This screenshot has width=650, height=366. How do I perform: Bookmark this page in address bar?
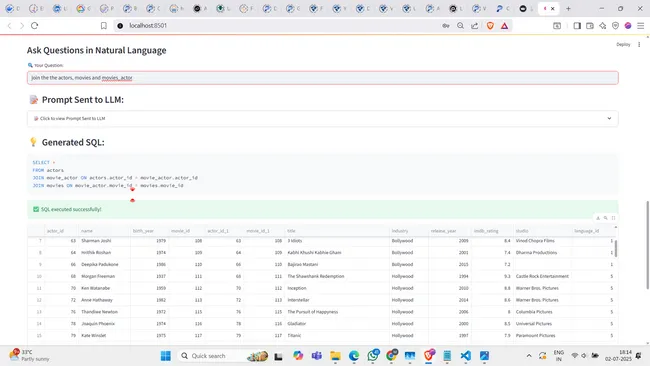104,26
